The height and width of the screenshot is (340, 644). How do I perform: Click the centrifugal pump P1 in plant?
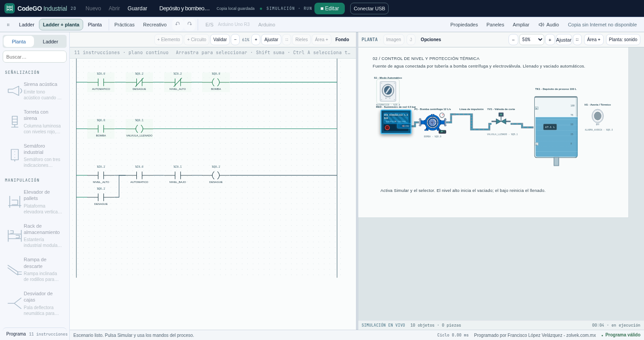(432, 122)
